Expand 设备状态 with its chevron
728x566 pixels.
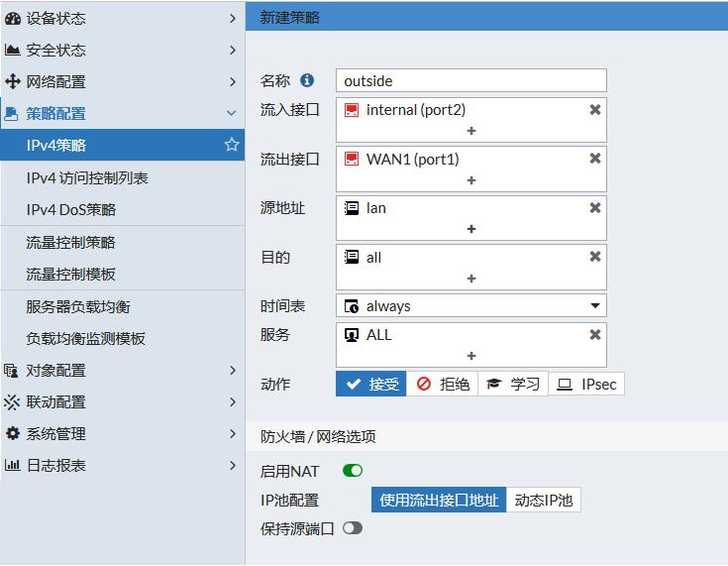tap(233, 19)
